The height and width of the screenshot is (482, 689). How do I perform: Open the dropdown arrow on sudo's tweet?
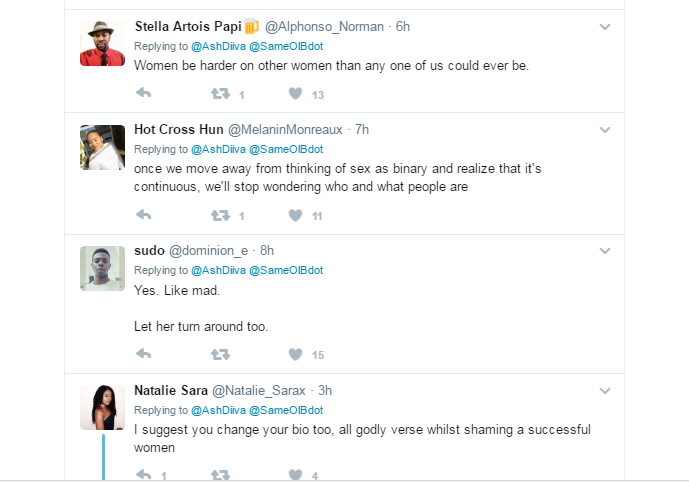pyautogui.click(x=605, y=251)
